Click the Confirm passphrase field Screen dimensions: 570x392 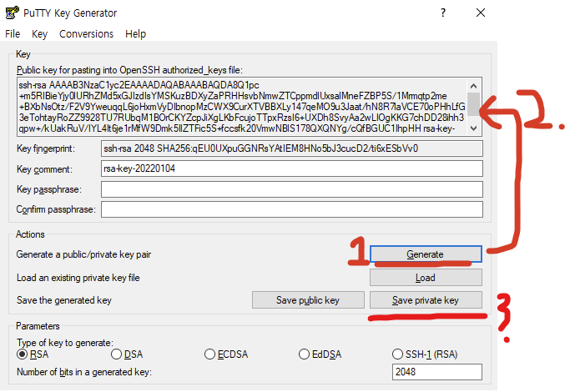click(x=292, y=209)
